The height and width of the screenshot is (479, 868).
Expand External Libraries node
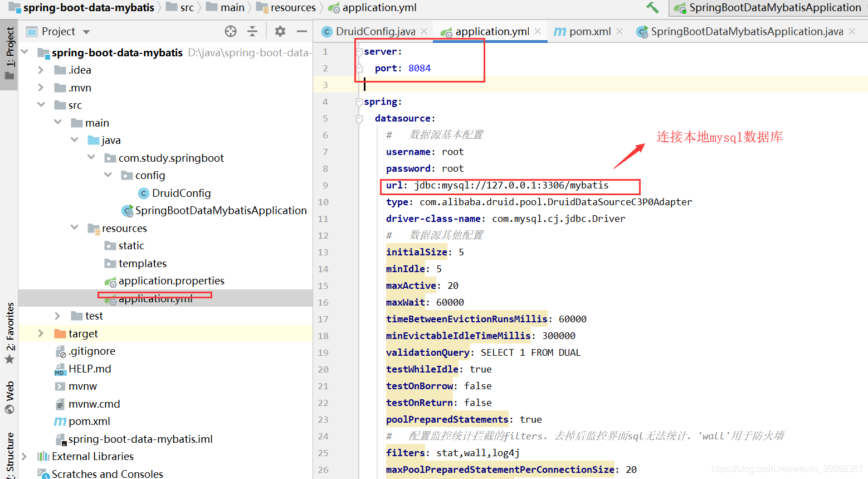(24, 456)
